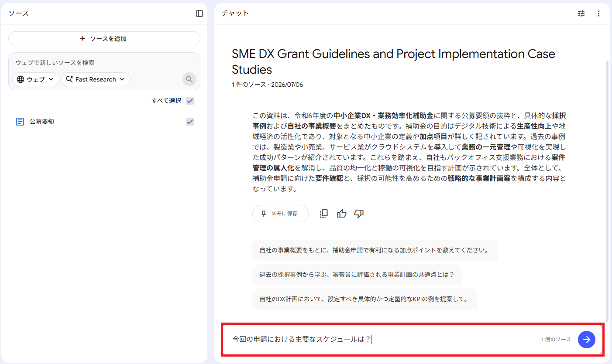Open chat settings sliders icon

(x=581, y=14)
